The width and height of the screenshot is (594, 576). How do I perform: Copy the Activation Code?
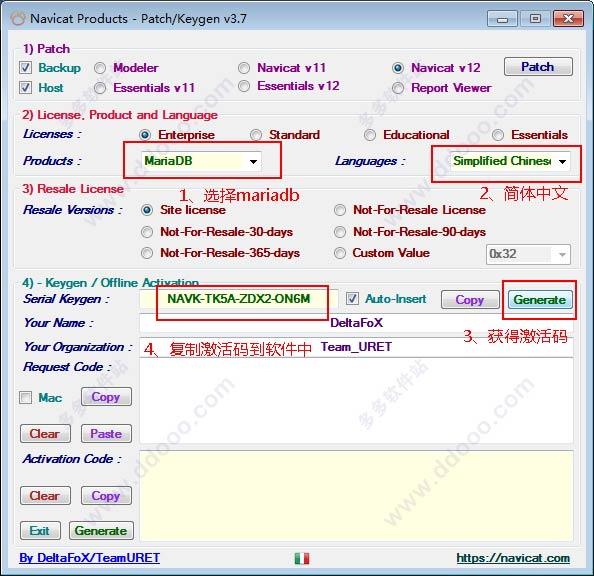[x=106, y=496]
